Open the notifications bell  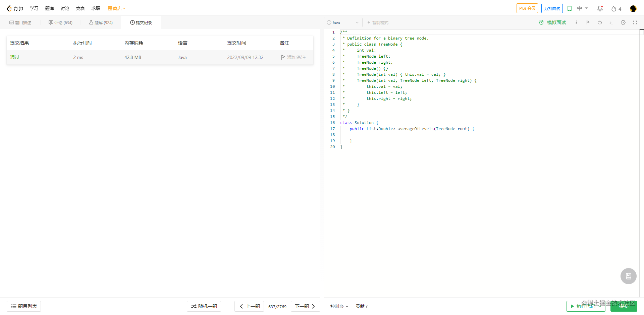(x=600, y=8)
